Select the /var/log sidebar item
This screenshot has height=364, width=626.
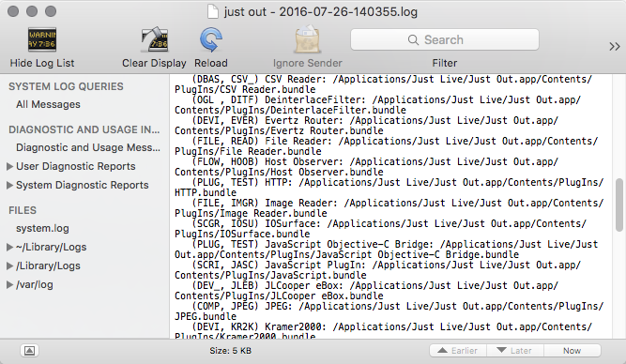(35, 284)
